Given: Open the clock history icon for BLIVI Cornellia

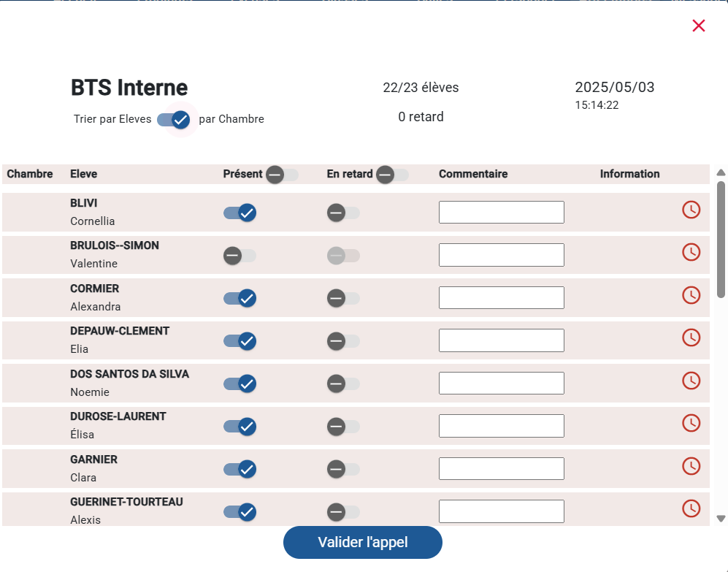Looking at the screenshot, I should 691,210.
